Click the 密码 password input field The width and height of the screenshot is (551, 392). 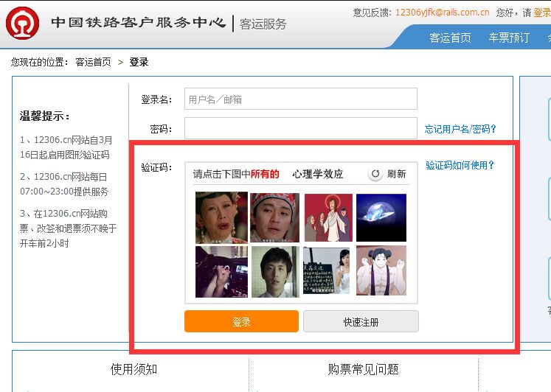coord(301,128)
